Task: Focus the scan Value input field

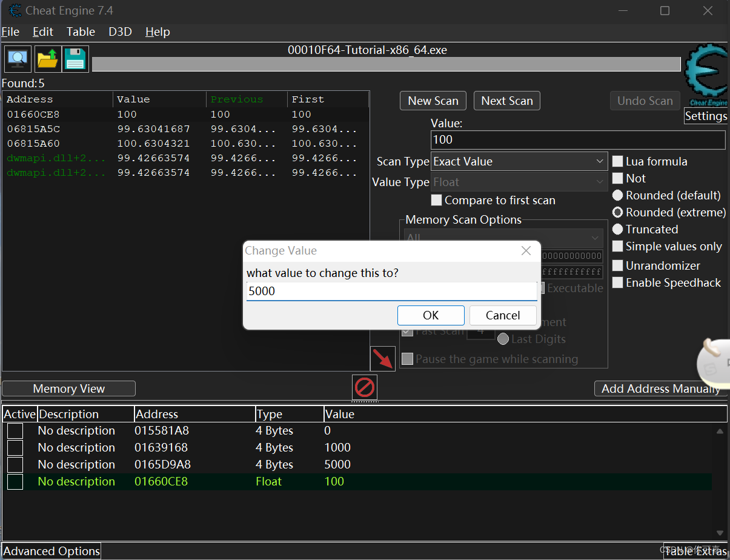Action: click(x=578, y=139)
